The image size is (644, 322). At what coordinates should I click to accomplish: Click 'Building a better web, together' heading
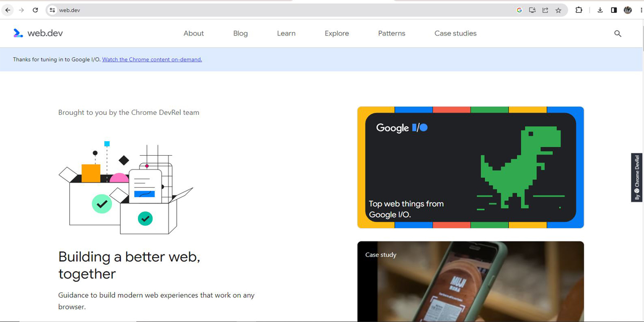click(129, 265)
